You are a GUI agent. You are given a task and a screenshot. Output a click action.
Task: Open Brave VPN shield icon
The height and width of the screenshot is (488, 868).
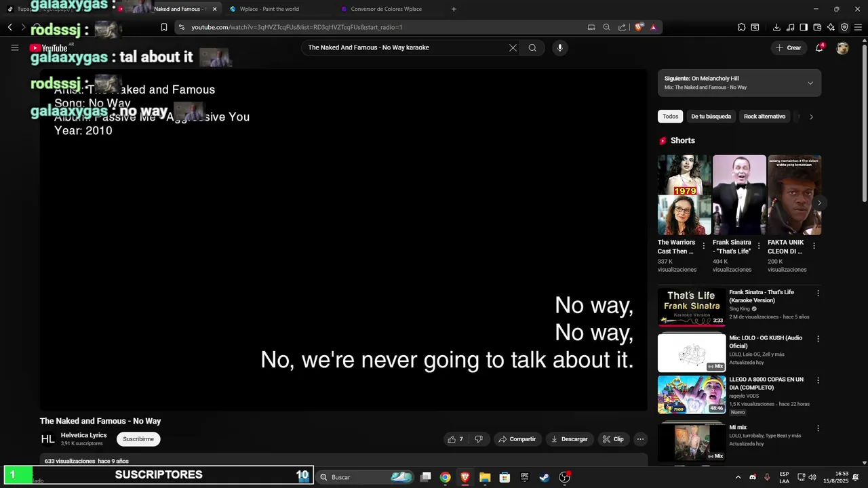coord(844,27)
